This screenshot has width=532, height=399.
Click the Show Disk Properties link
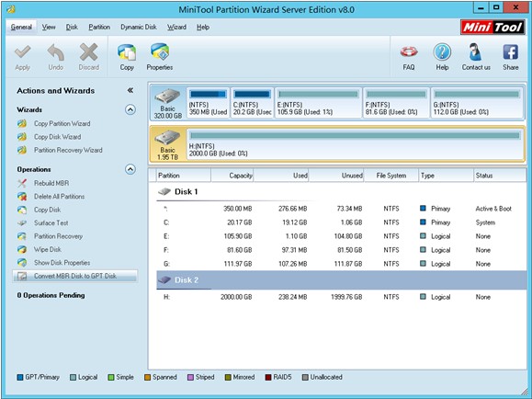click(x=62, y=263)
